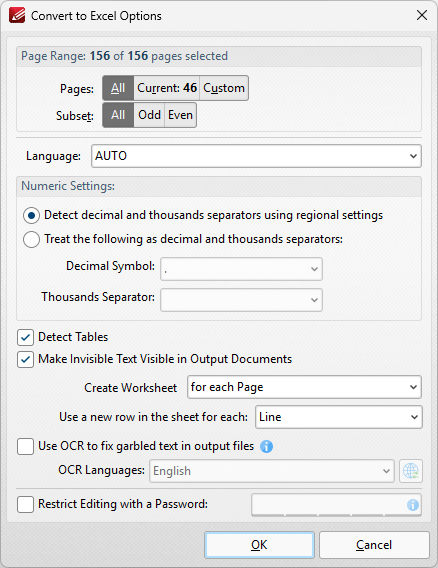Click the Language label

coord(54,156)
